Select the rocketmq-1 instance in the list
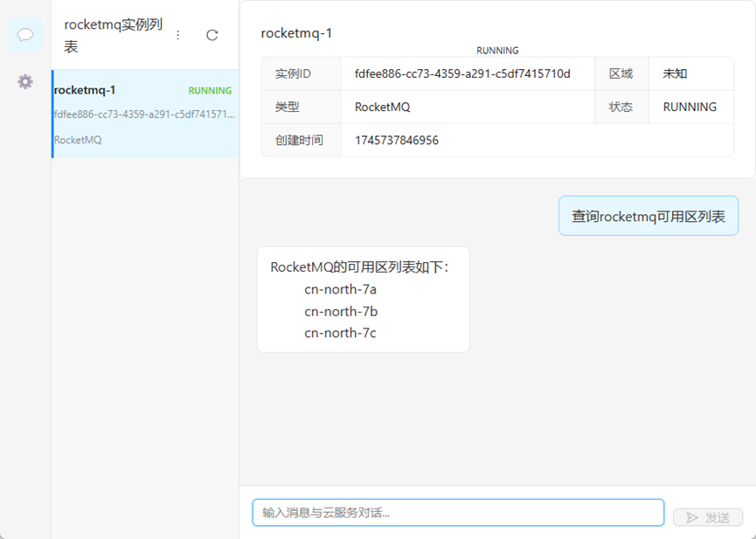The image size is (756, 539). [145, 114]
